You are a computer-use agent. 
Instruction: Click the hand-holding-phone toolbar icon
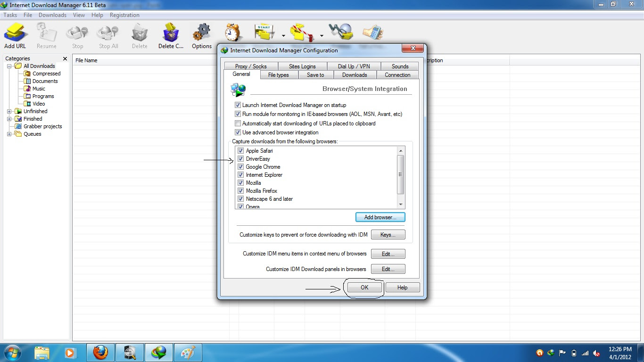tap(372, 32)
